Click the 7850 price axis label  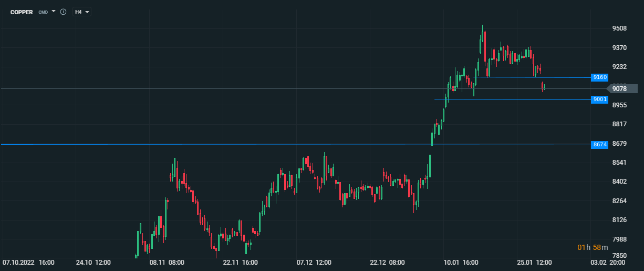[620, 255]
